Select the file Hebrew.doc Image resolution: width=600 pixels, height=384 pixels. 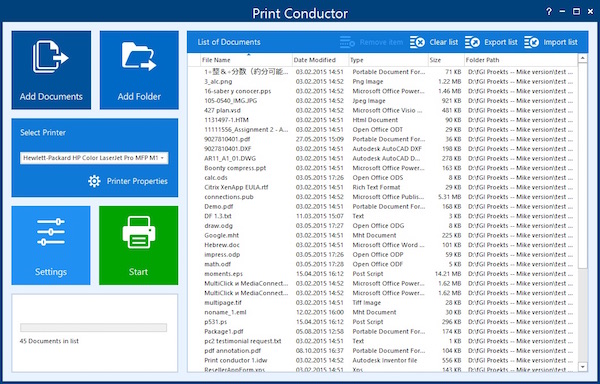[x=222, y=245]
